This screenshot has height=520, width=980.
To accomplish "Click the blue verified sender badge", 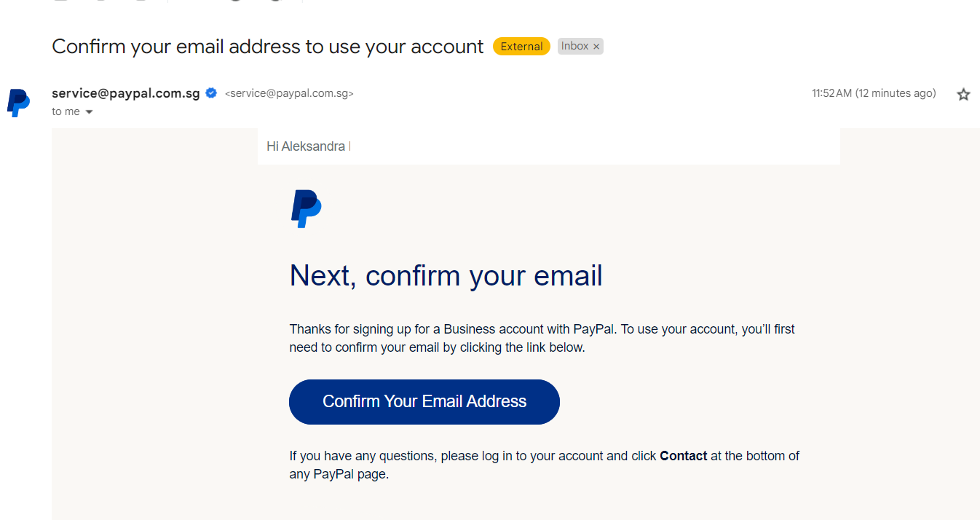I will (x=212, y=93).
